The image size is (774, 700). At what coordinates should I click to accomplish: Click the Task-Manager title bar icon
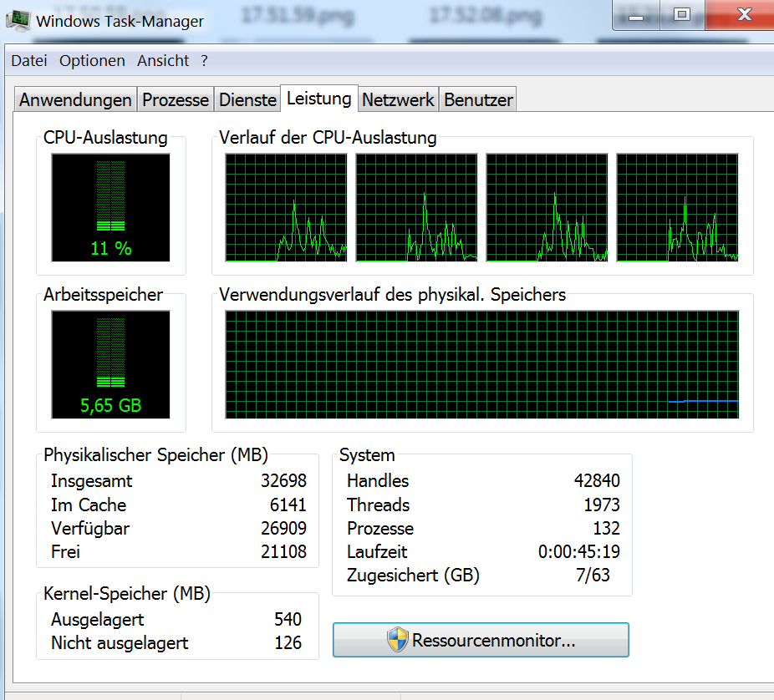click(x=18, y=20)
